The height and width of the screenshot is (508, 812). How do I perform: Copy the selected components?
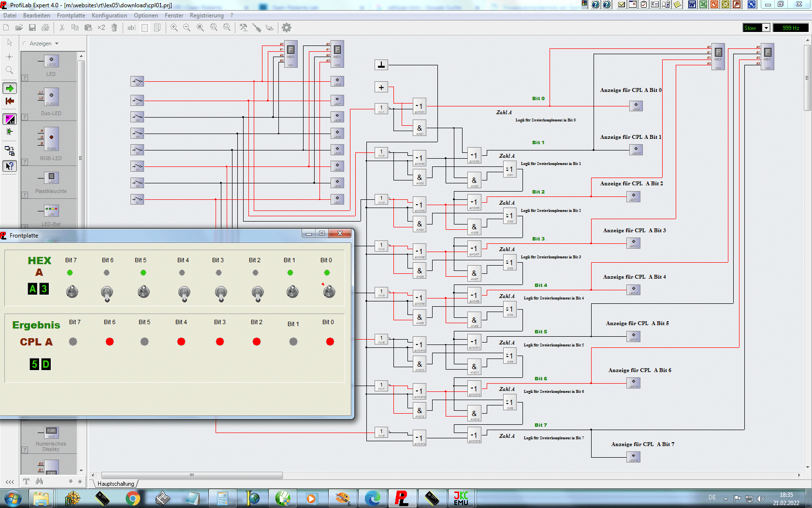pos(75,28)
